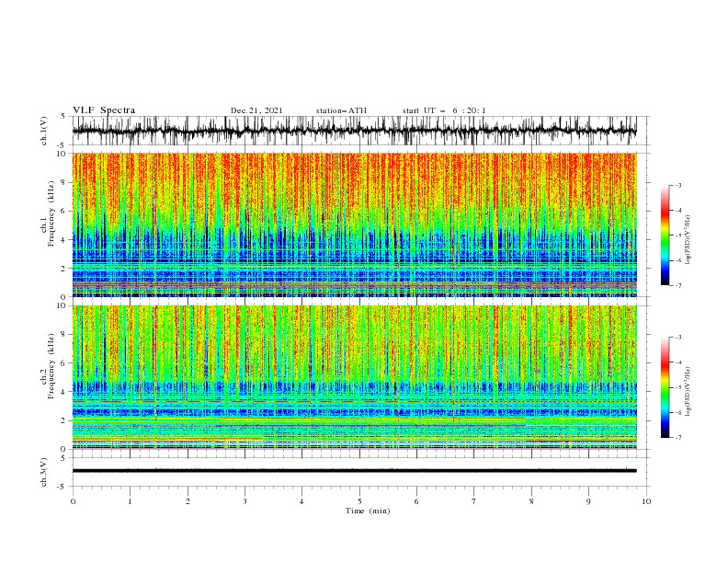The image size is (728, 563).
Task: Click the "ch.3(V)" axis label
Action: (x=44, y=472)
